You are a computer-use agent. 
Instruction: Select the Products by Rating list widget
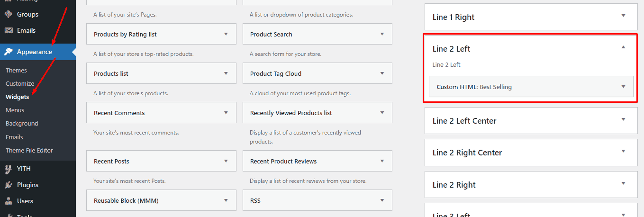coord(125,34)
